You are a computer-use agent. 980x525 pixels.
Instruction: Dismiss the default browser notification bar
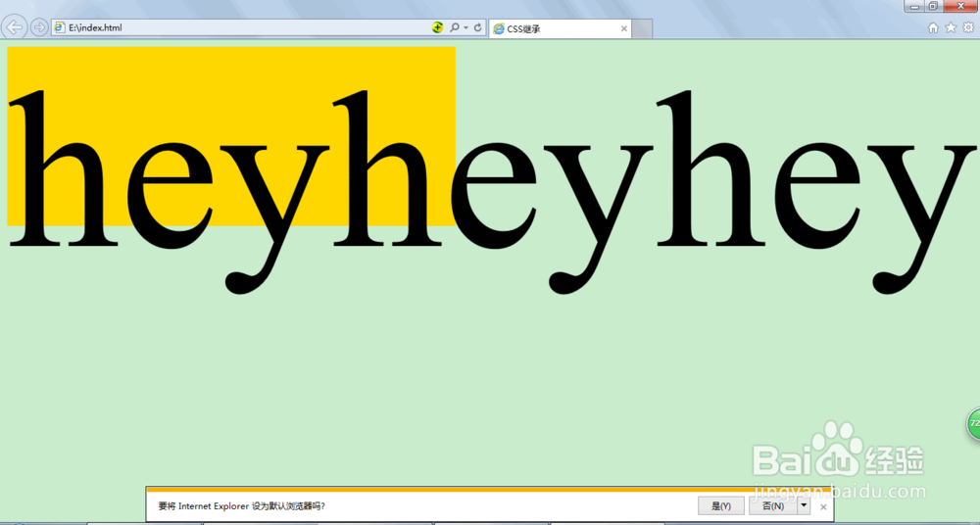point(823,506)
